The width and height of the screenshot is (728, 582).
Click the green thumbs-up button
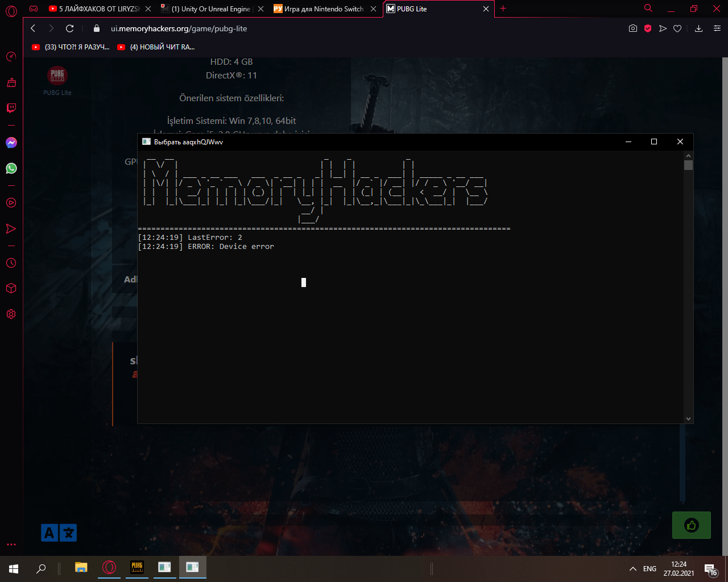(692, 525)
